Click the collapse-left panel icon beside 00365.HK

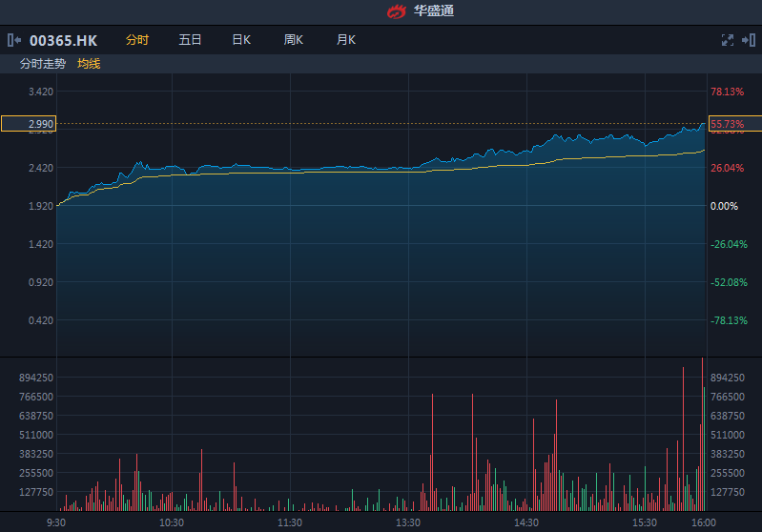pyautogui.click(x=14, y=40)
